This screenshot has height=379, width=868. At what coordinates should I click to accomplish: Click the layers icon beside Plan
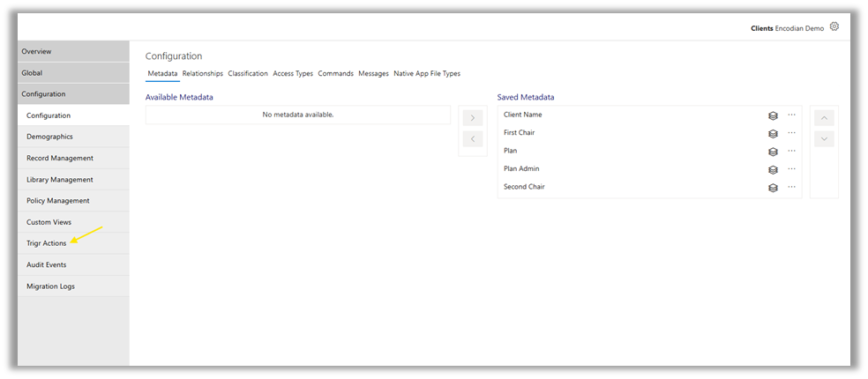tap(773, 152)
